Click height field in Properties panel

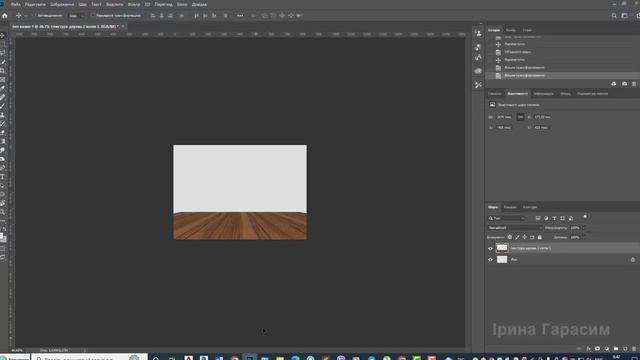tap(542, 117)
